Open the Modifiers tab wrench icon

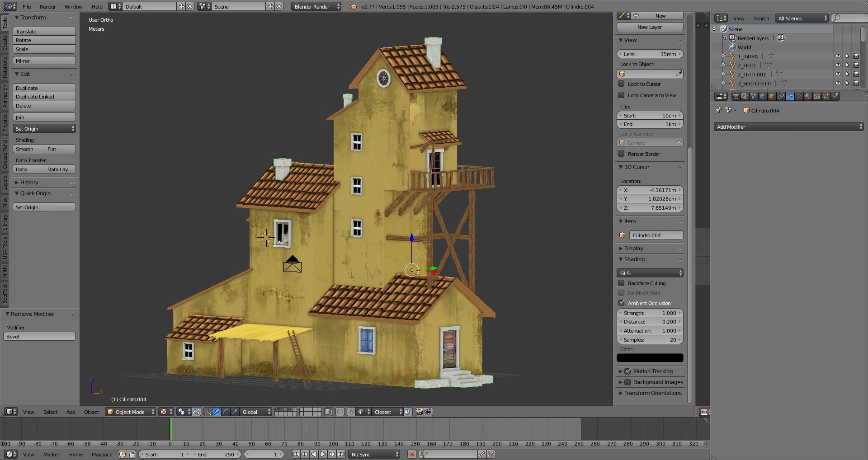click(x=790, y=96)
